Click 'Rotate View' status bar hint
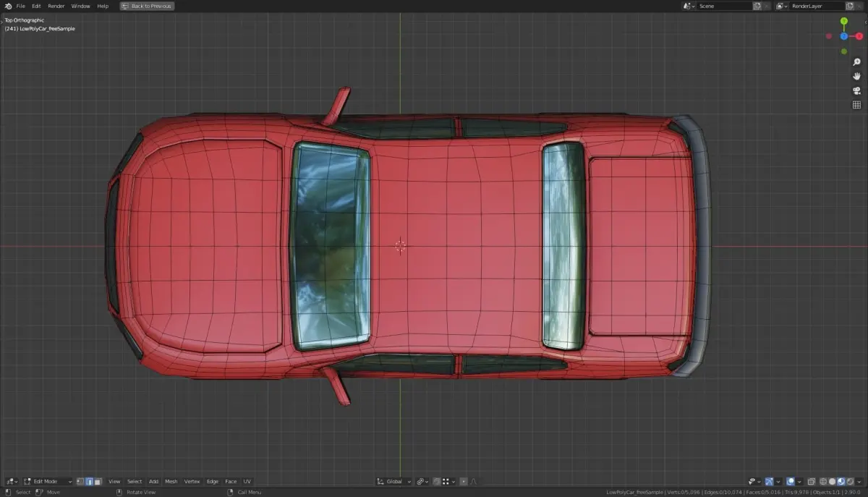Screen dimensions: 868x497 tap(141, 492)
